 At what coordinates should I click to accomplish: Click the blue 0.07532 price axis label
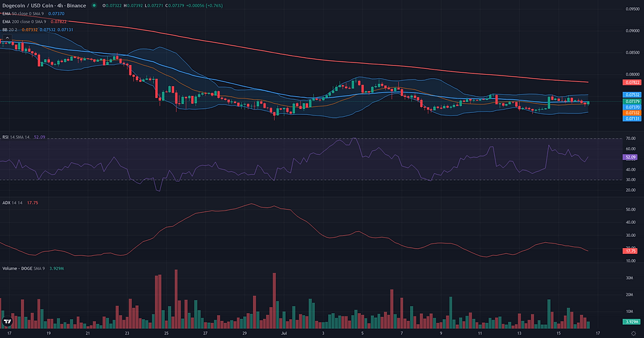(x=632, y=95)
